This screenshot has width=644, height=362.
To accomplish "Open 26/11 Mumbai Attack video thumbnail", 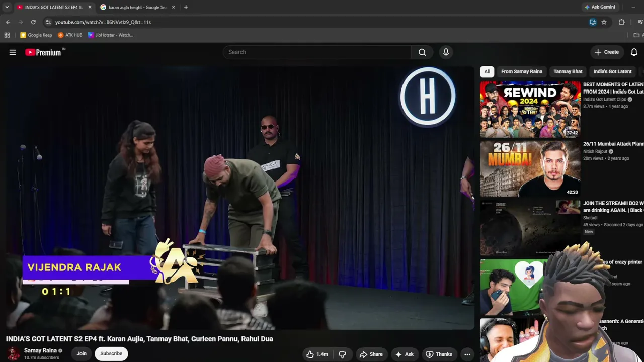I will point(530,168).
